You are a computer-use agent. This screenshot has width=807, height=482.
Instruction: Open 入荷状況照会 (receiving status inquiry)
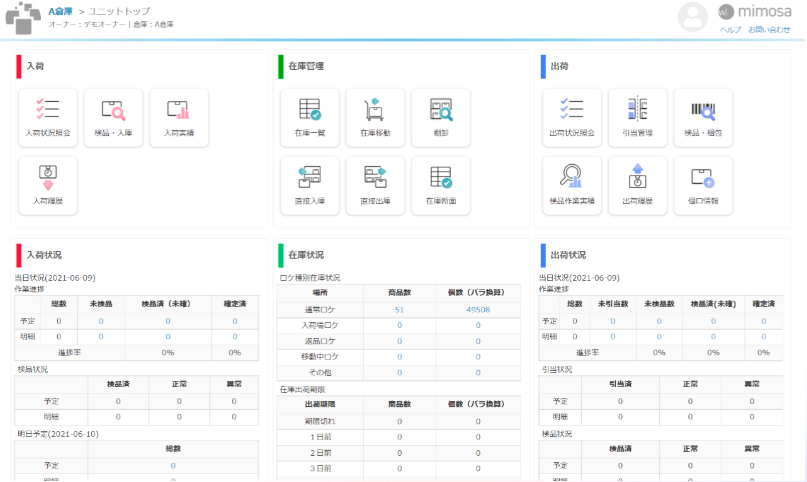tap(48, 117)
